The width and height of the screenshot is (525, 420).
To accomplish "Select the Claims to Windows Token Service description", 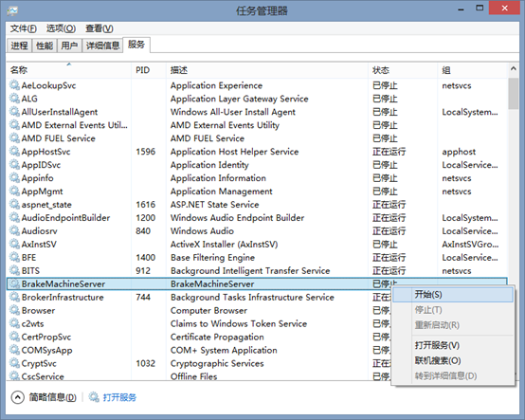I will click(x=239, y=323).
